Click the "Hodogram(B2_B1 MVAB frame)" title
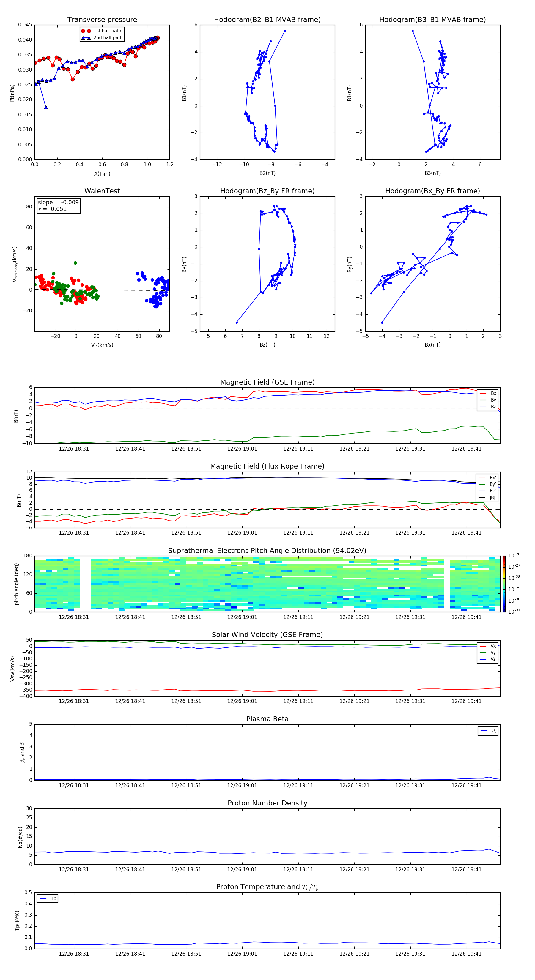 267,20
